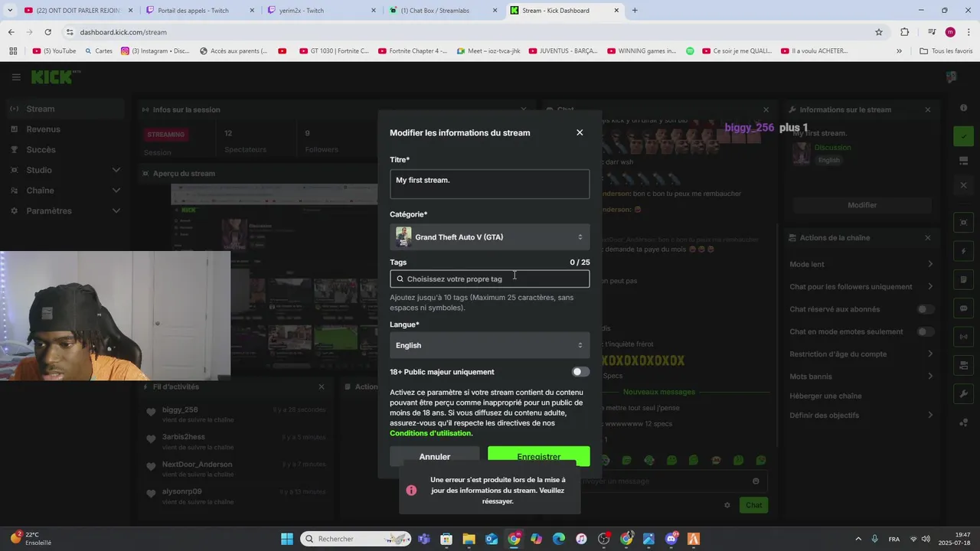This screenshot has height=551, width=980.
Task: Toggle 18+ Public majeur uniquement switch
Action: pyautogui.click(x=580, y=372)
